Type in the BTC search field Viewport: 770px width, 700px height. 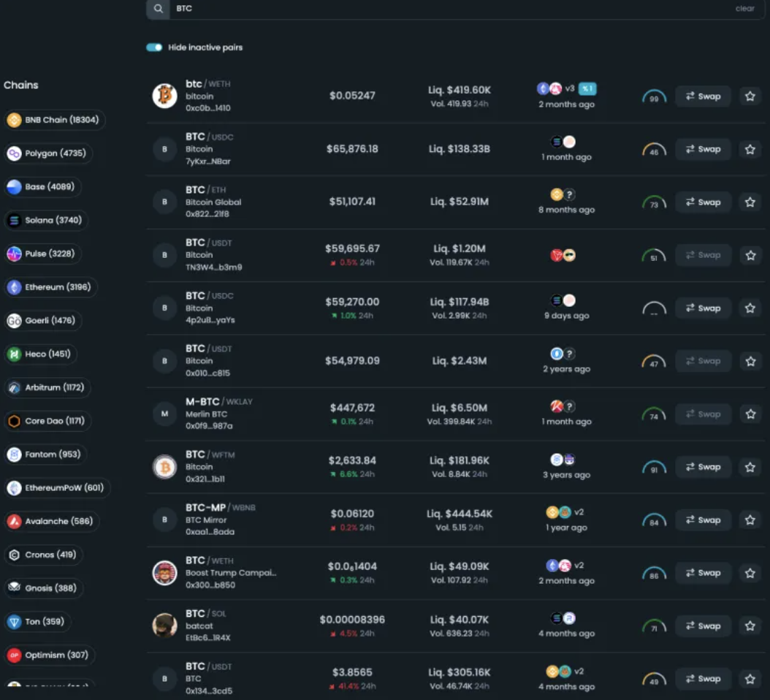click(438, 9)
